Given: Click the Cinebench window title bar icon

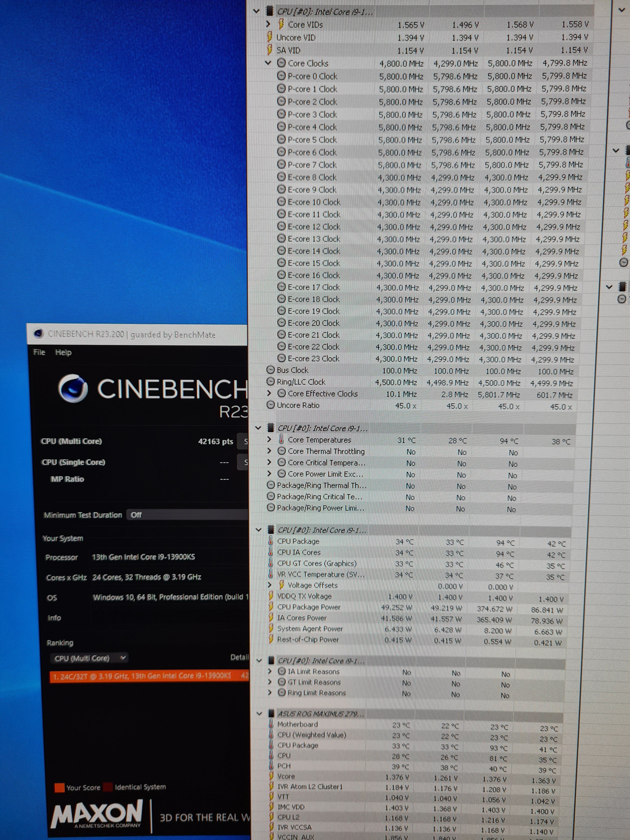Looking at the screenshot, I should point(38,334).
